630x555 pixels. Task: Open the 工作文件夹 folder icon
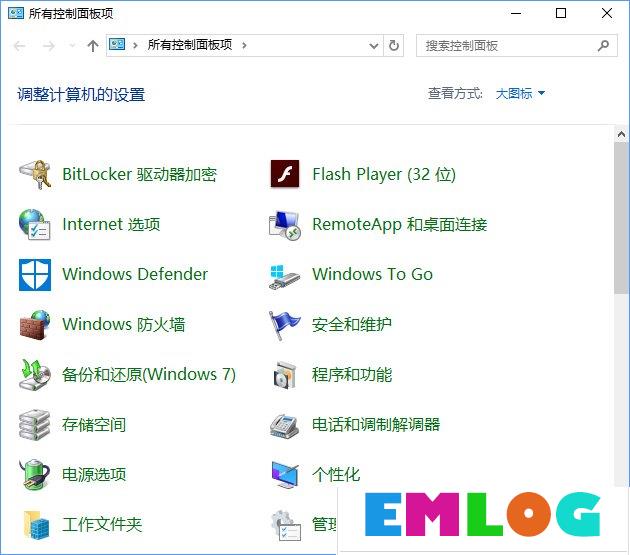click(x=36, y=525)
